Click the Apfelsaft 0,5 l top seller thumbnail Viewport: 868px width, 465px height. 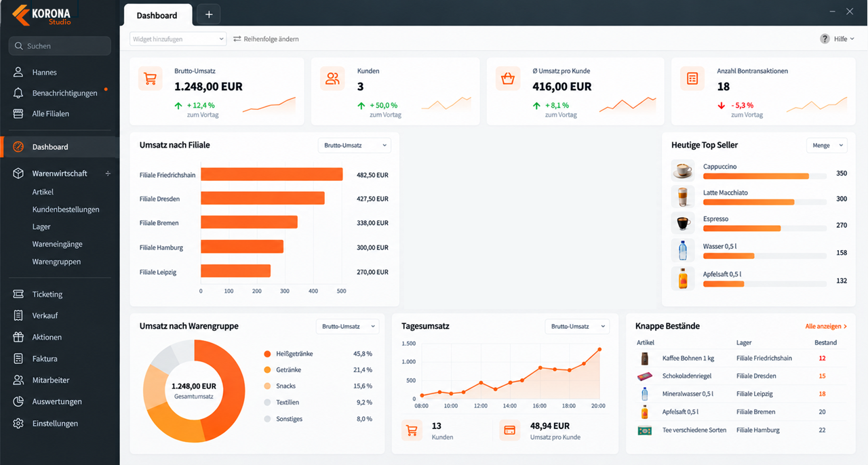(x=683, y=278)
